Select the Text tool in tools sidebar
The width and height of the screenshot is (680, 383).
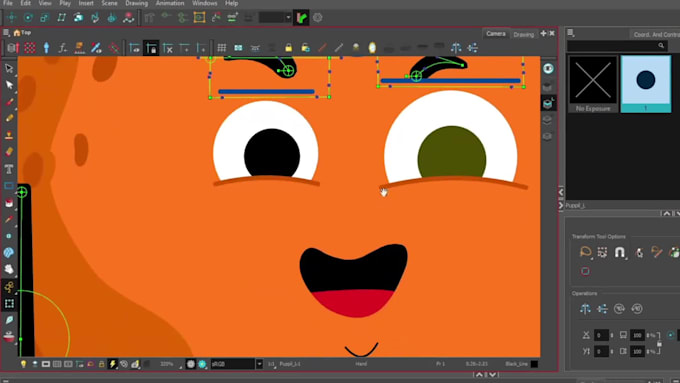click(x=9, y=169)
